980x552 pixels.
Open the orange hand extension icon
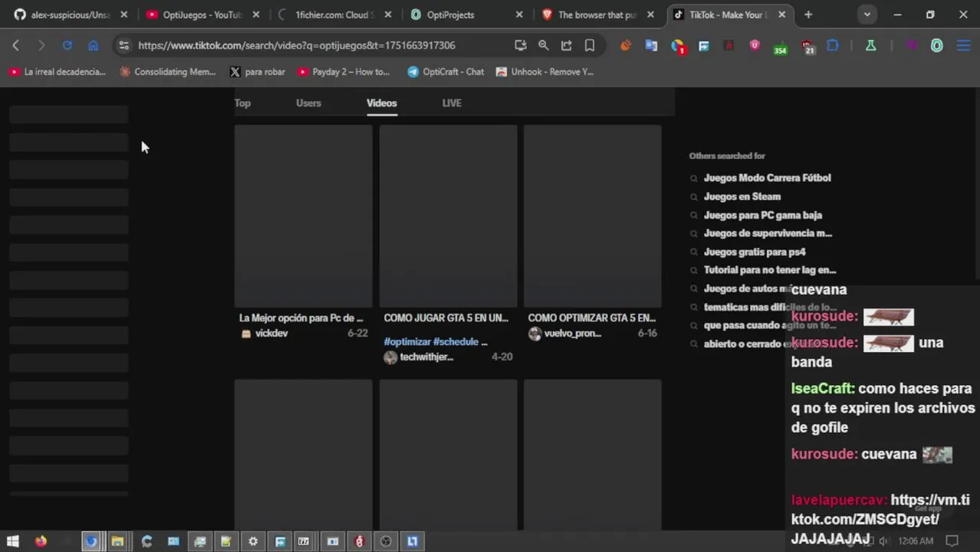626,45
